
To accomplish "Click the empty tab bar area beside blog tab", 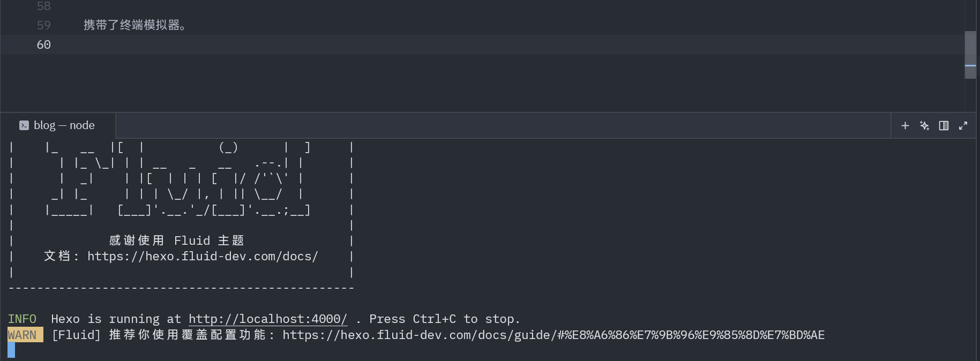I will click(x=482, y=125).
